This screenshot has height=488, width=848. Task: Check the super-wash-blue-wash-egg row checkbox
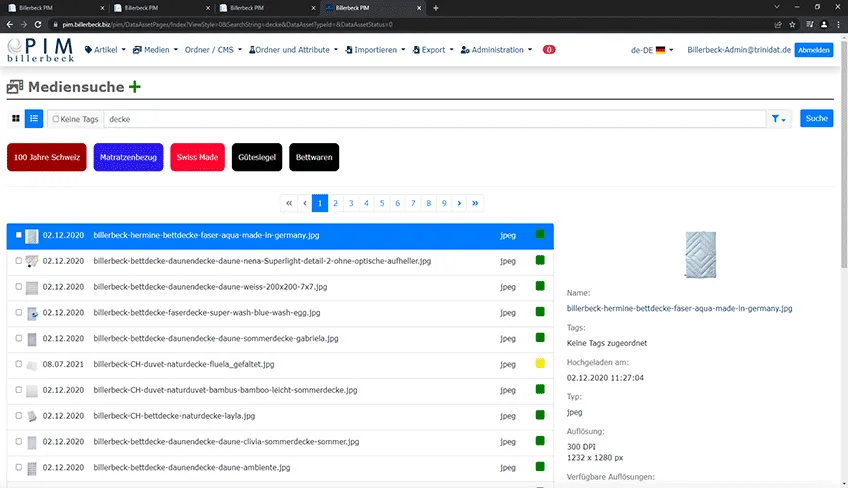[18, 312]
